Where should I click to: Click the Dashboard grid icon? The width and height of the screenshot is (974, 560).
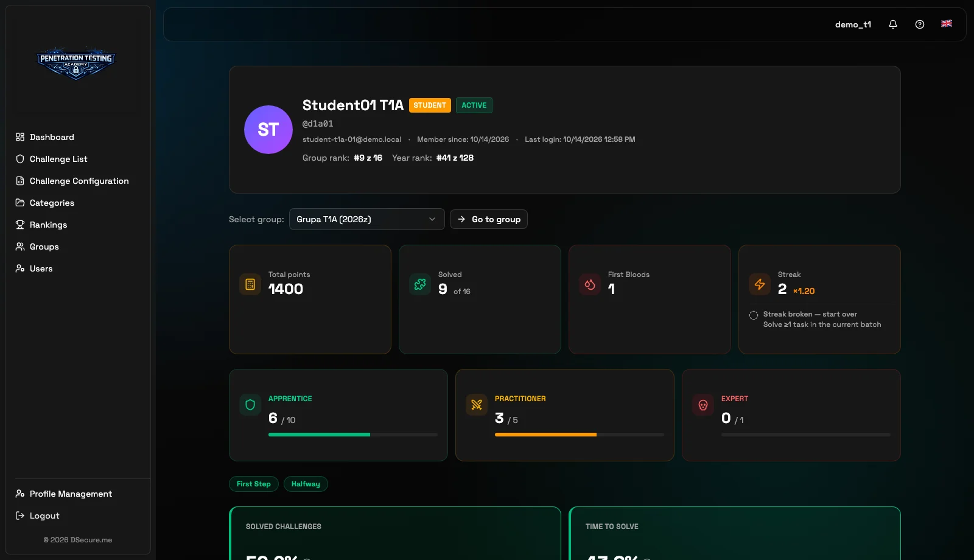(20, 137)
